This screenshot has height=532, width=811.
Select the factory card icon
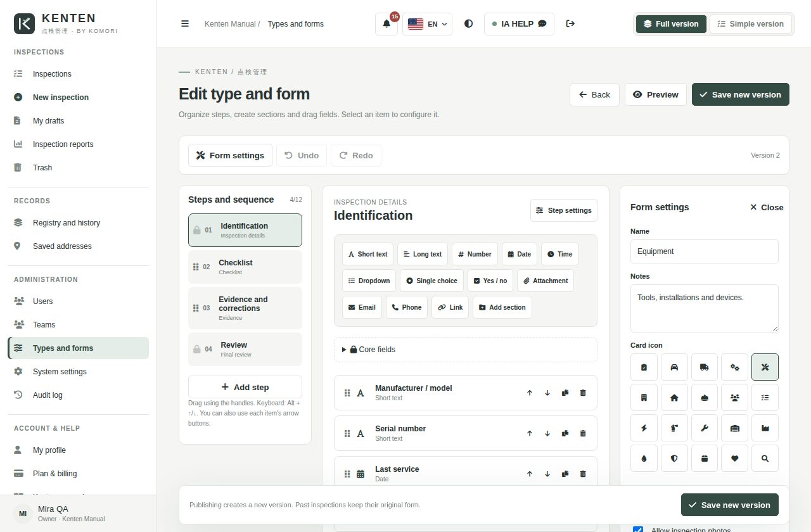(765, 427)
